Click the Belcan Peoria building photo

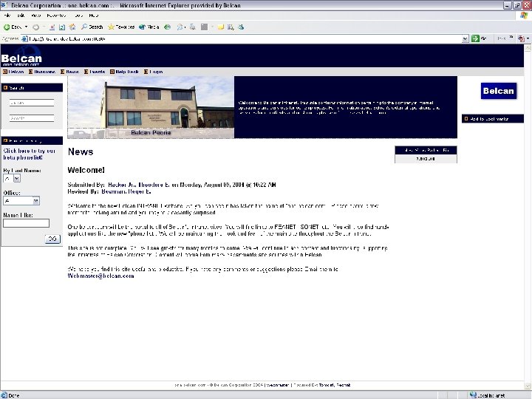coord(151,107)
